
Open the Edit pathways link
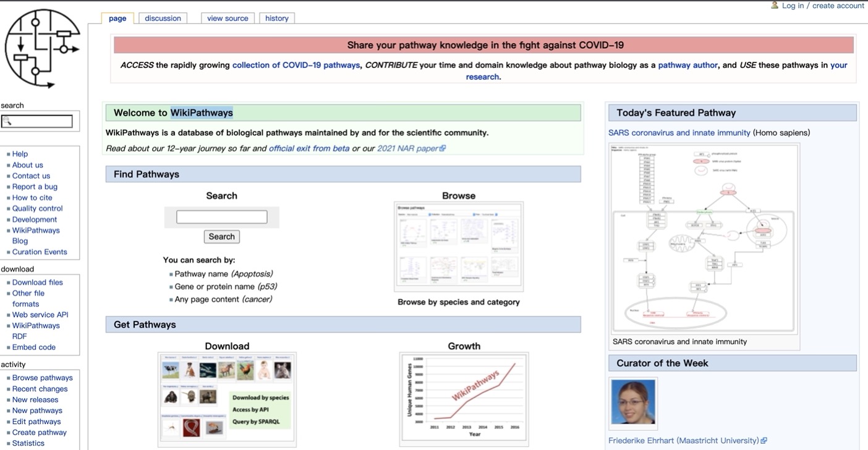tap(36, 422)
